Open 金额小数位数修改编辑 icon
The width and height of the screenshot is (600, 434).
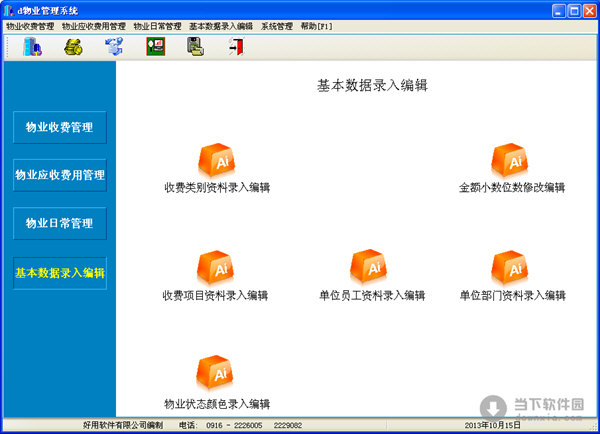point(510,160)
